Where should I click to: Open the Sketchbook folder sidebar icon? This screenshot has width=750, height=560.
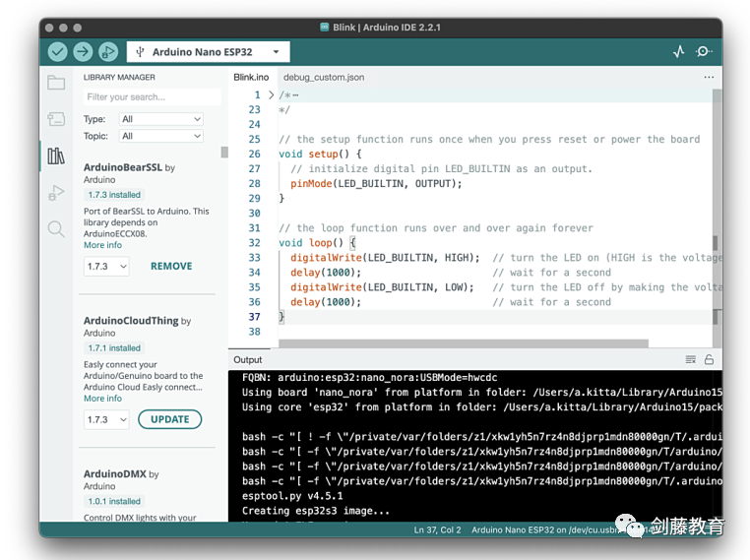tap(56, 83)
